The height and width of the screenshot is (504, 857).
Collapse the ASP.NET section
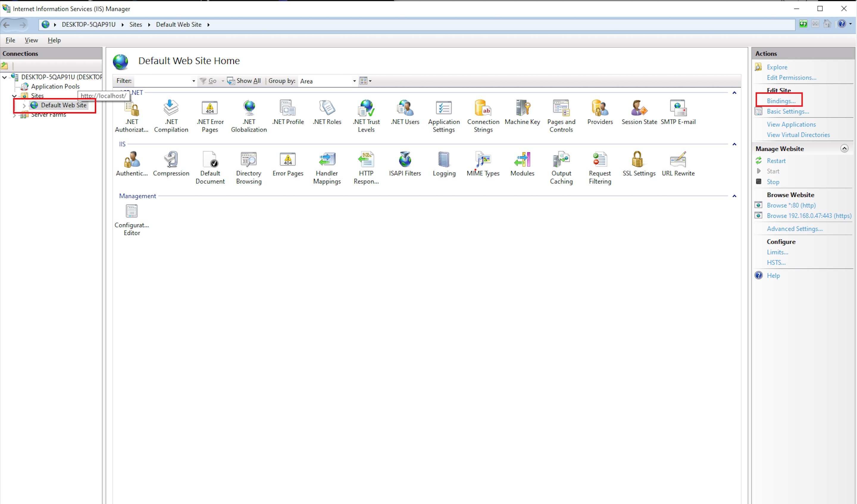pos(734,93)
